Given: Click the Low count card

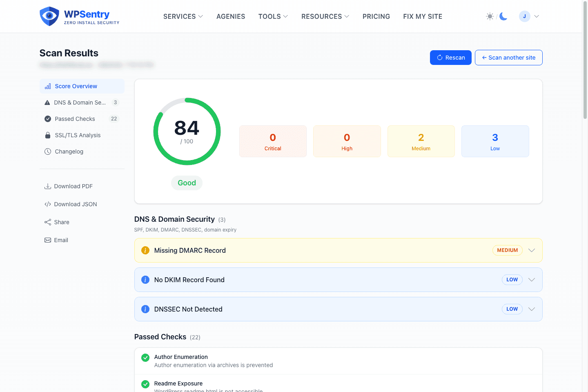Looking at the screenshot, I should [495, 141].
